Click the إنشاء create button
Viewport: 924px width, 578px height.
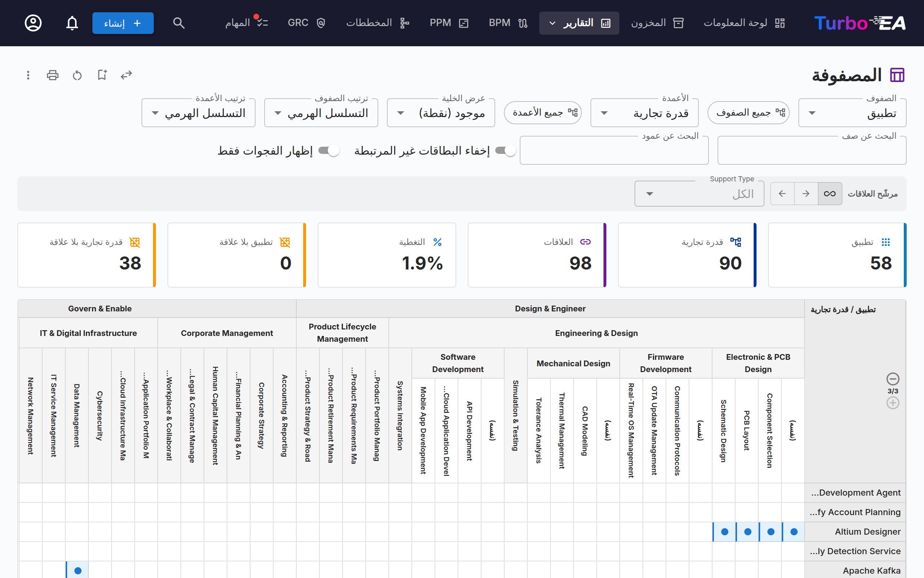click(123, 23)
